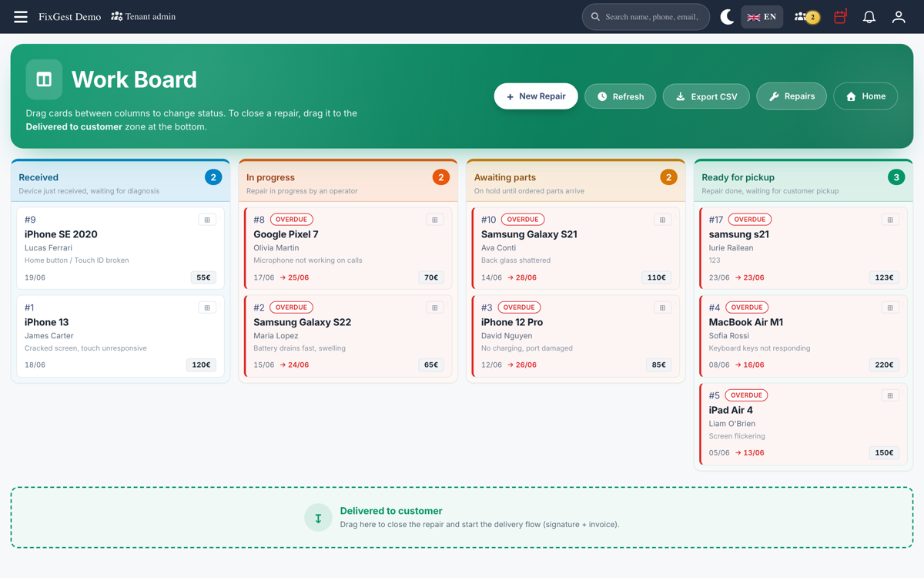Go to Home from the board header
The height and width of the screenshot is (578, 924).
tap(865, 96)
